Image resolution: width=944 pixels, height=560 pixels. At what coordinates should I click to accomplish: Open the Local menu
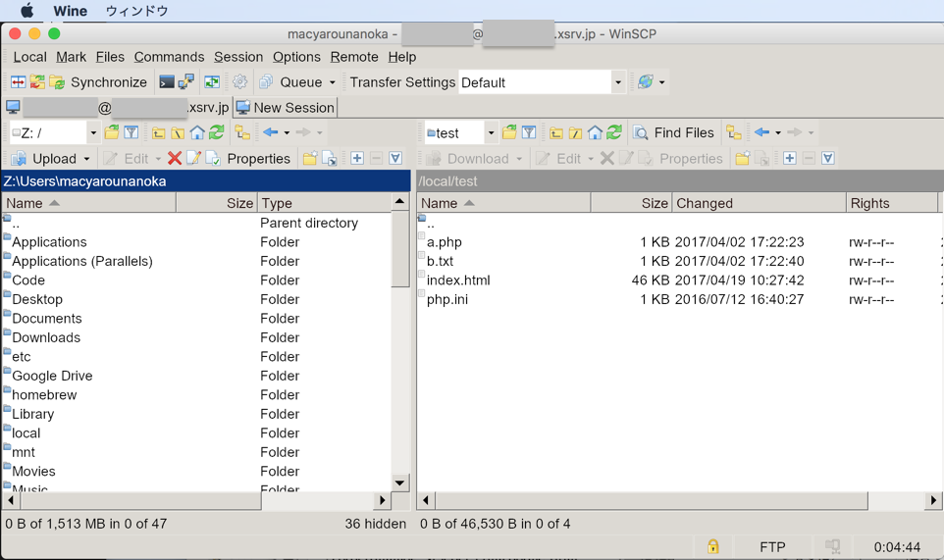pos(30,57)
